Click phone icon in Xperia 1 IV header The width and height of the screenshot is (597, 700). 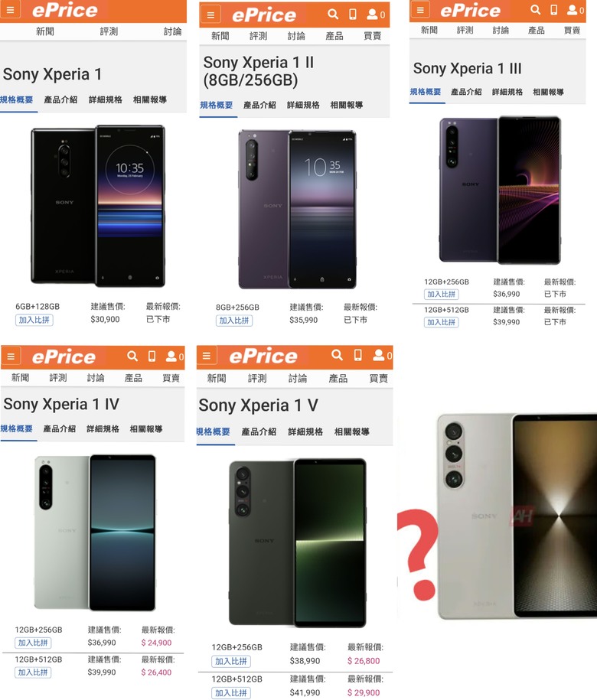click(152, 357)
